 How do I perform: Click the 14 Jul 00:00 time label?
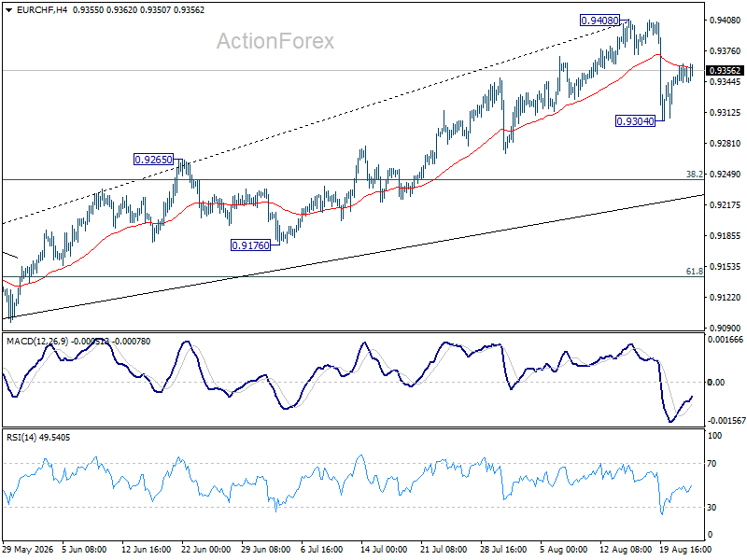pos(384,550)
